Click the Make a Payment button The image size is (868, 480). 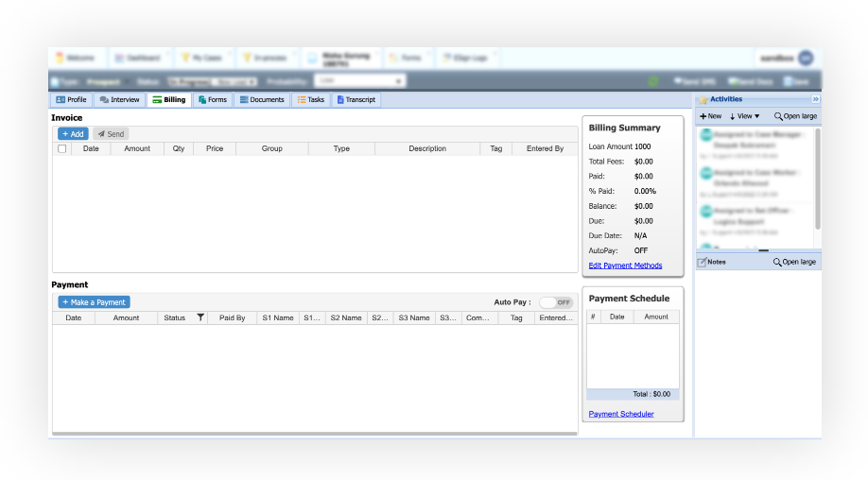[x=95, y=302]
